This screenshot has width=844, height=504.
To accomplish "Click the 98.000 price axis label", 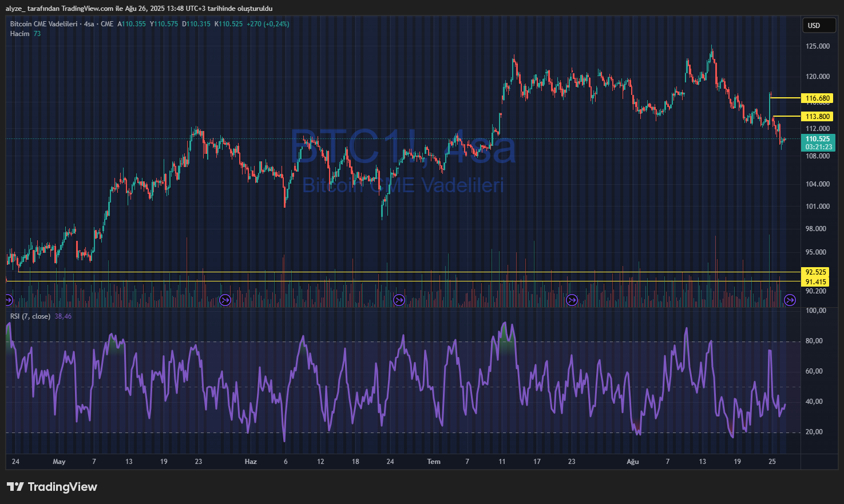I will [x=816, y=229].
